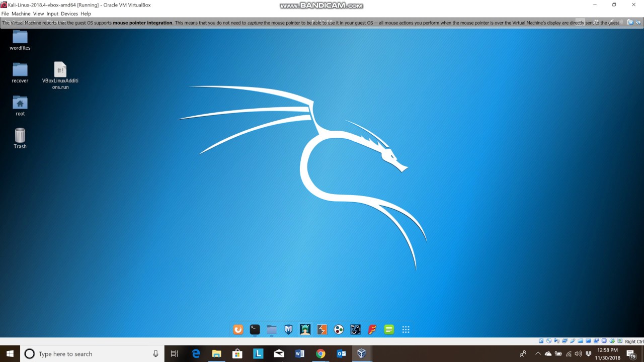This screenshot has height=362, width=644.
Task: Open the Terminal from the Kali dock
Action: 255,329
